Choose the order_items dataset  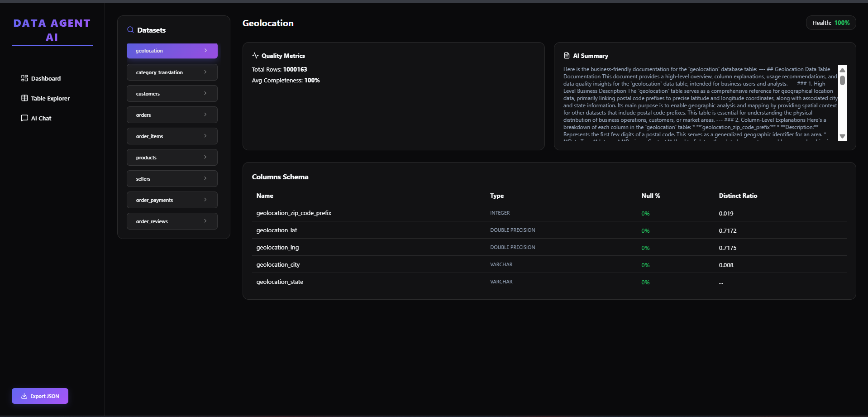point(172,136)
